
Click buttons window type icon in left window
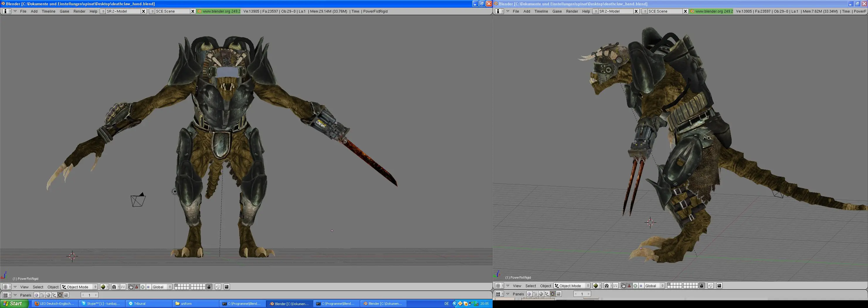click(7, 295)
